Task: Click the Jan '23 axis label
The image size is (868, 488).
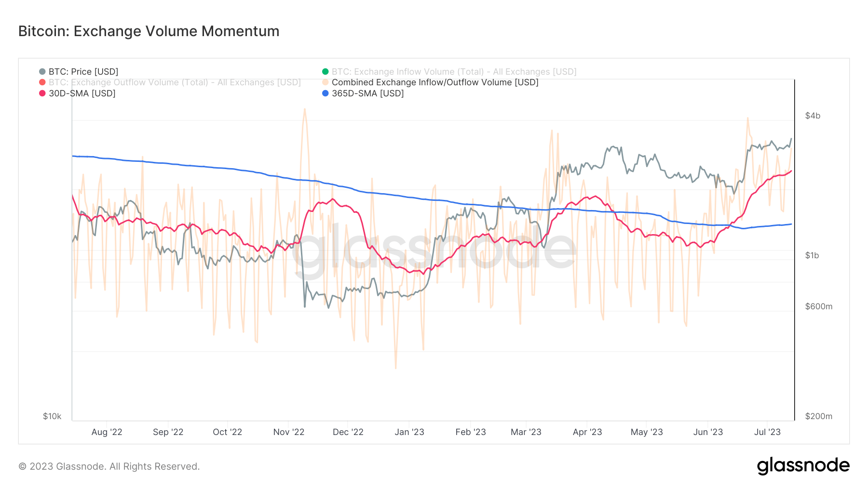Action: click(409, 432)
